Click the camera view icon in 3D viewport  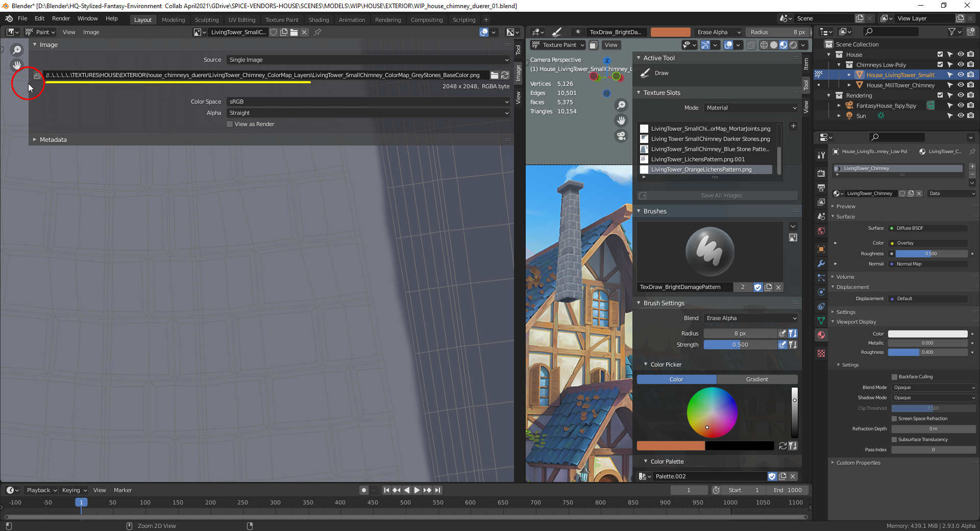pyautogui.click(x=621, y=136)
